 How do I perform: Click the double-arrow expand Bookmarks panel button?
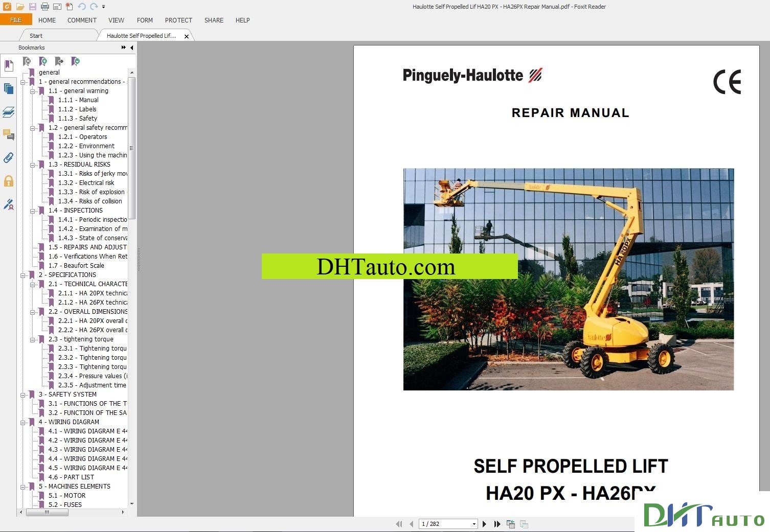click(124, 48)
